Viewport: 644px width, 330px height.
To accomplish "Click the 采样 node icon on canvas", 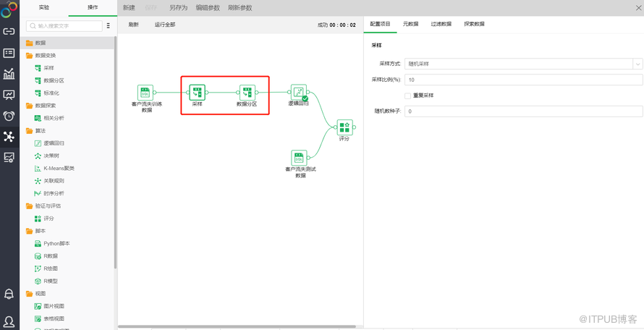I will coord(197,93).
